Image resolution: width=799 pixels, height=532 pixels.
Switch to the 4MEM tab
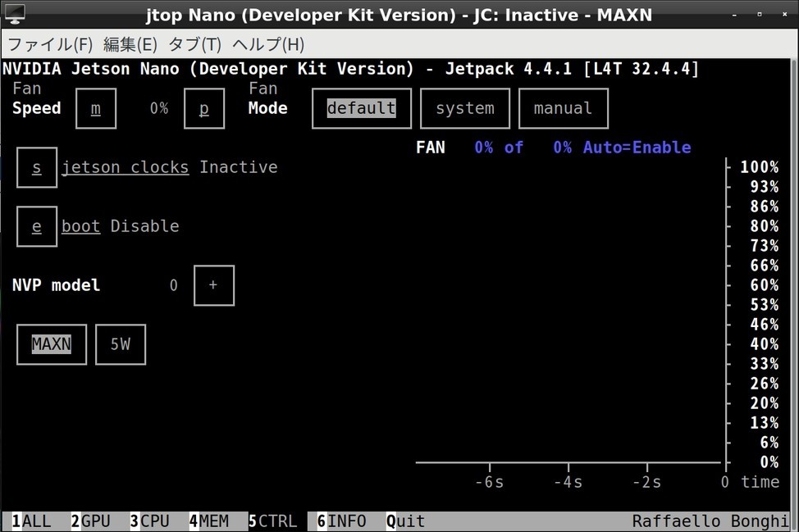209,521
